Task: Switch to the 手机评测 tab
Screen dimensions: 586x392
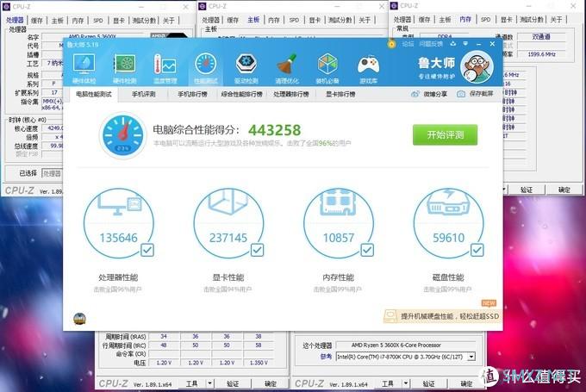Action: [144, 94]
